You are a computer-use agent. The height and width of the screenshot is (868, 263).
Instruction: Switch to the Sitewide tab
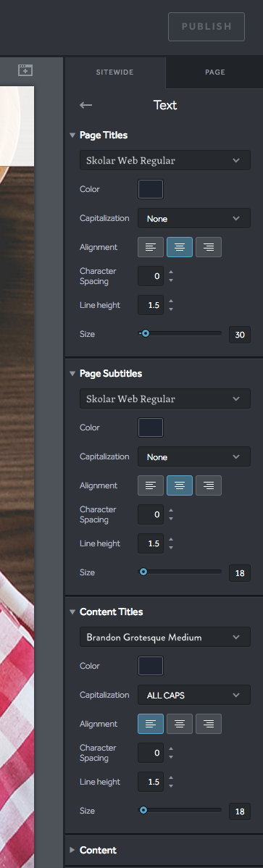click(x=114, y=72)
